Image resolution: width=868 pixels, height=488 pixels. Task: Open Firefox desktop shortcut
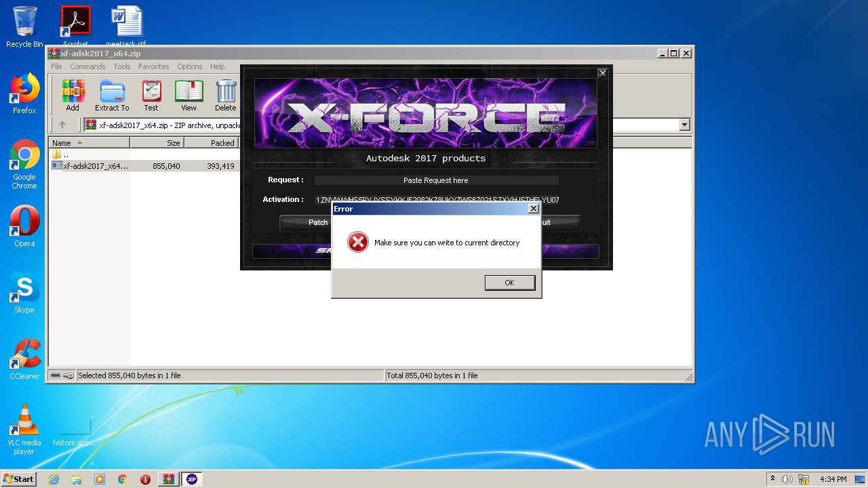(x=24, y=94)
